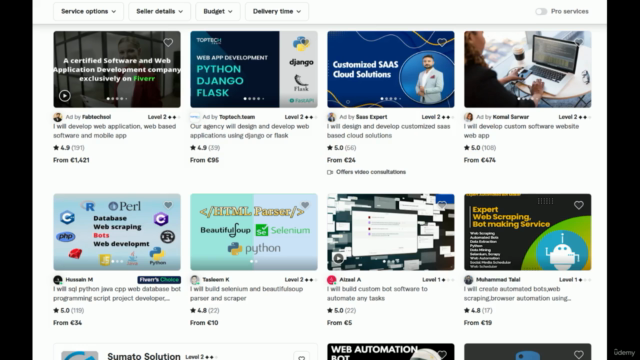Open the Python Django Flask gig thumbnail

(x=254, y=69)
